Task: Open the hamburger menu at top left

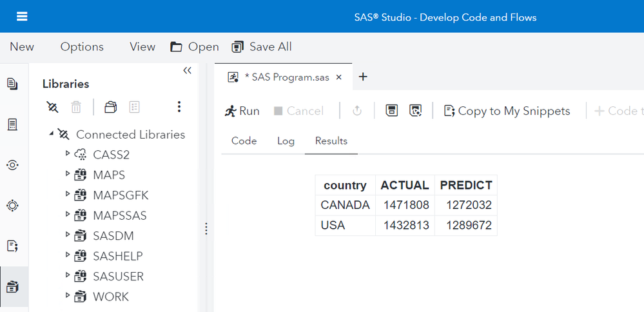Action: 22,16
